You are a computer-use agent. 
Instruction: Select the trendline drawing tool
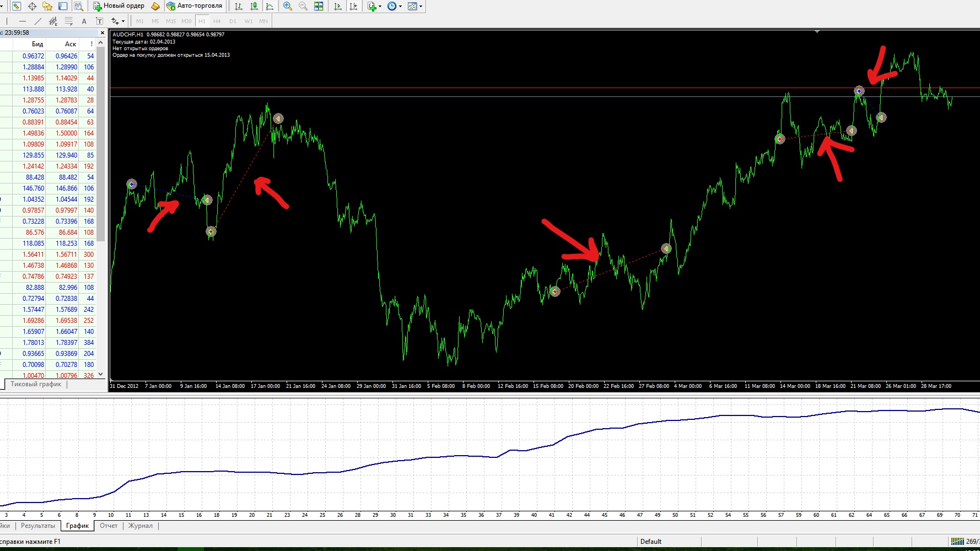point(38,21)
